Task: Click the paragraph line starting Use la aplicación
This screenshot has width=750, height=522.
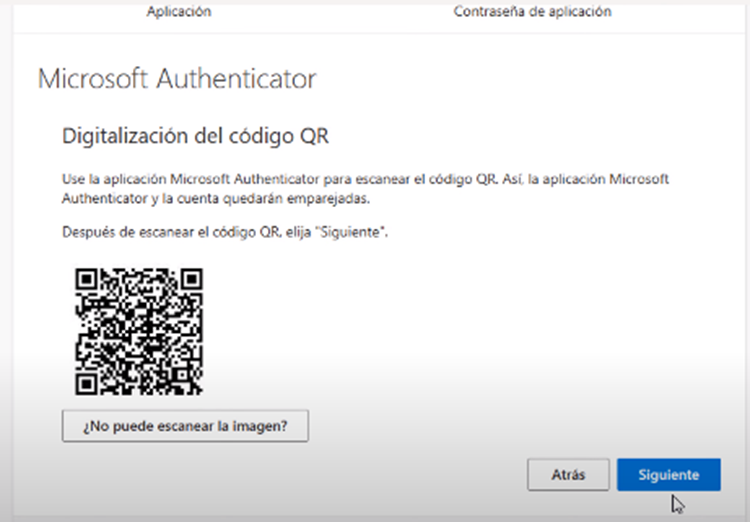Action: [x=365, y=179]
